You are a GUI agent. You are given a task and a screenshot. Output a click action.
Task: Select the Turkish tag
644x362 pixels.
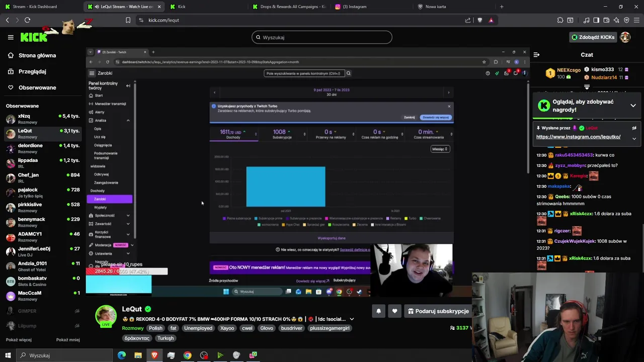coord(166,338)
